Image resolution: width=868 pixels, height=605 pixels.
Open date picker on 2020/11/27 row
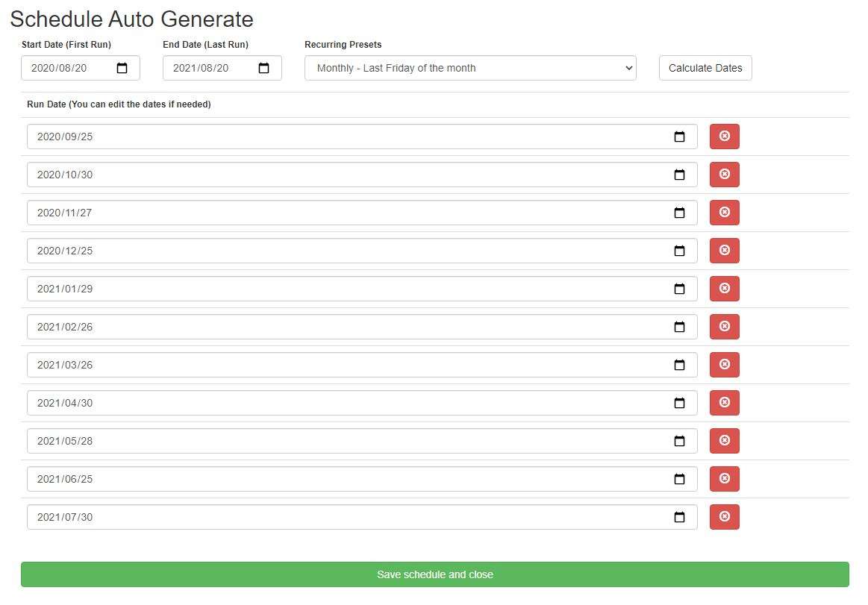coord(679,213)
